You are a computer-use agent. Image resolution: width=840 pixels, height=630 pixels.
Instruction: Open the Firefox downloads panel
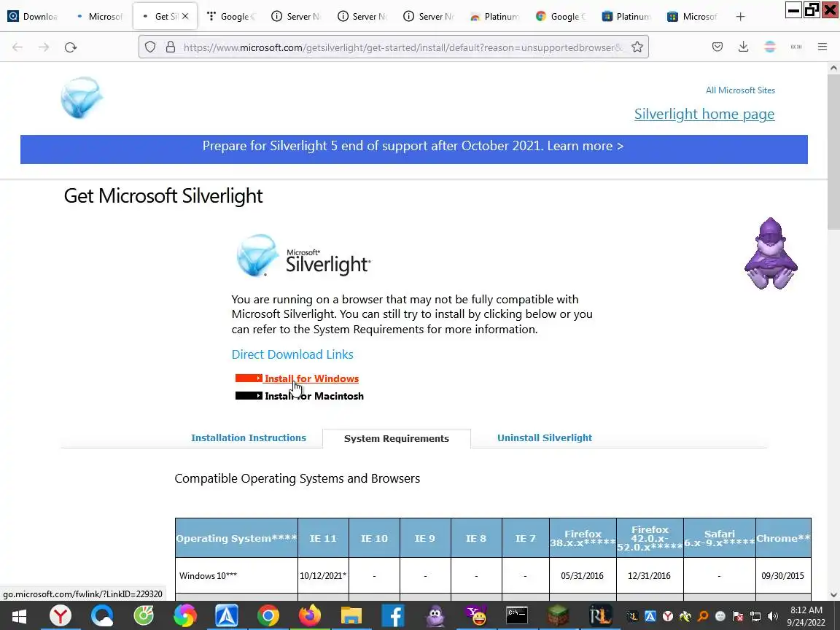click(x=743, y=47)
